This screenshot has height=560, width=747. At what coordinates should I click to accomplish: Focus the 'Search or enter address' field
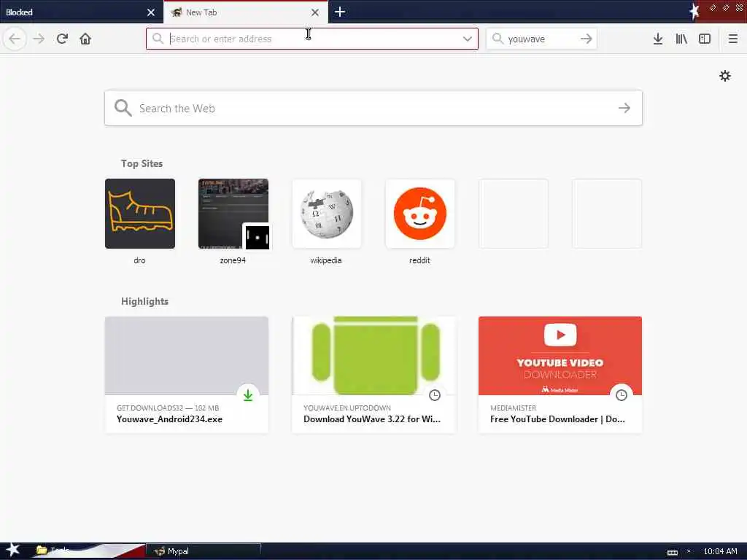coord(312,39)
